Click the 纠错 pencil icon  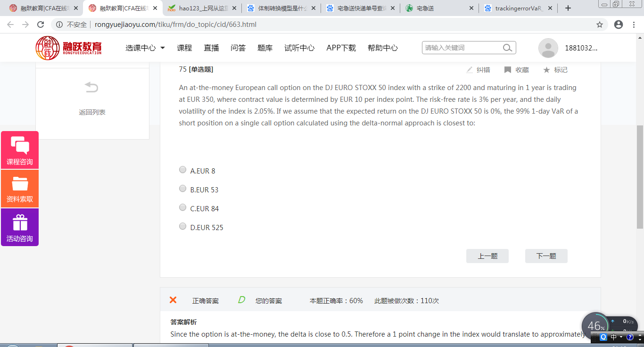tap(470, 70)
